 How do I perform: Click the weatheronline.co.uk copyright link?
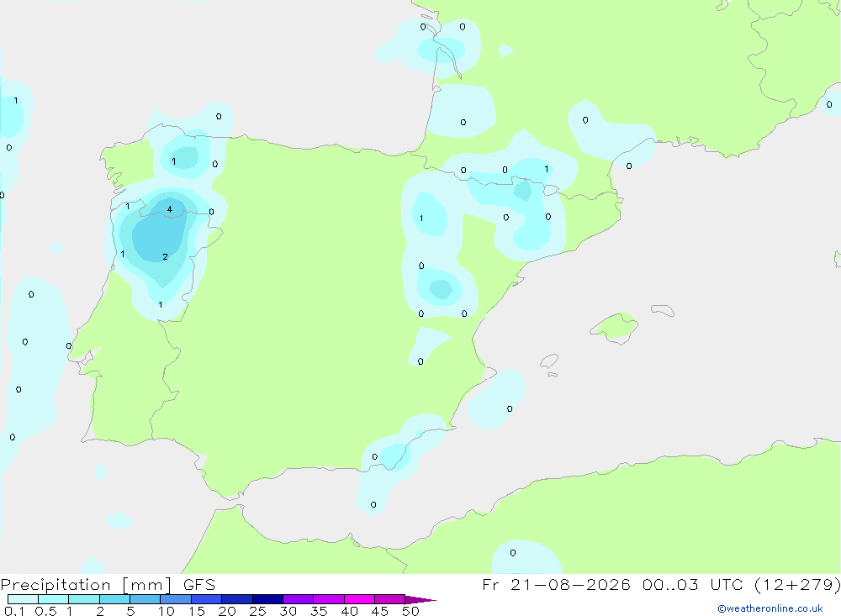click(770, 608)
